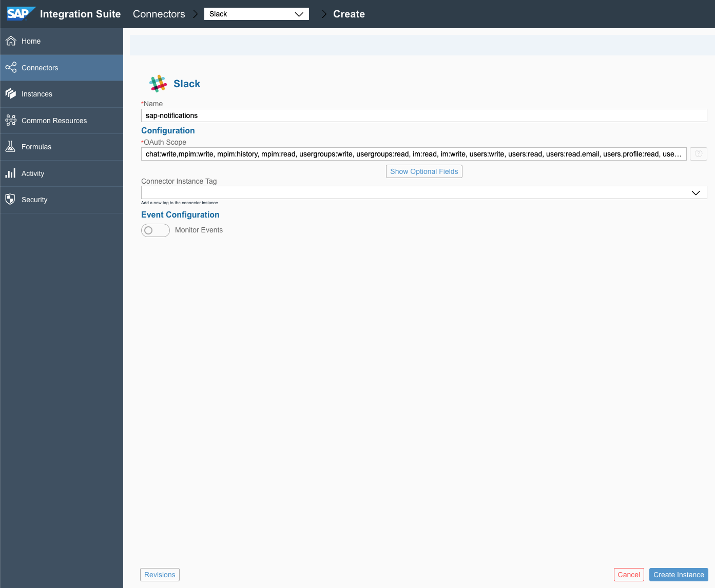Toggle the Monitor Events switch
The height and width of the screenshot is (588, 715).
[156, 230]
